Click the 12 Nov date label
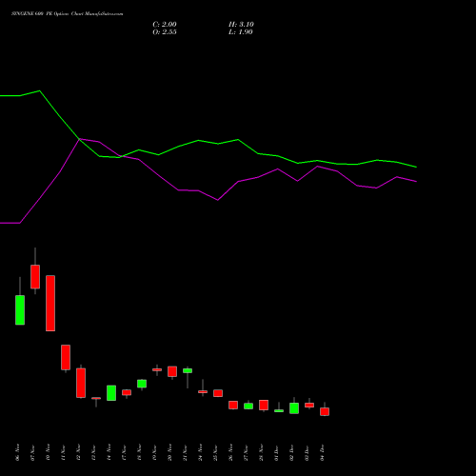The image size is (476, 476). [x=78, y=452]
